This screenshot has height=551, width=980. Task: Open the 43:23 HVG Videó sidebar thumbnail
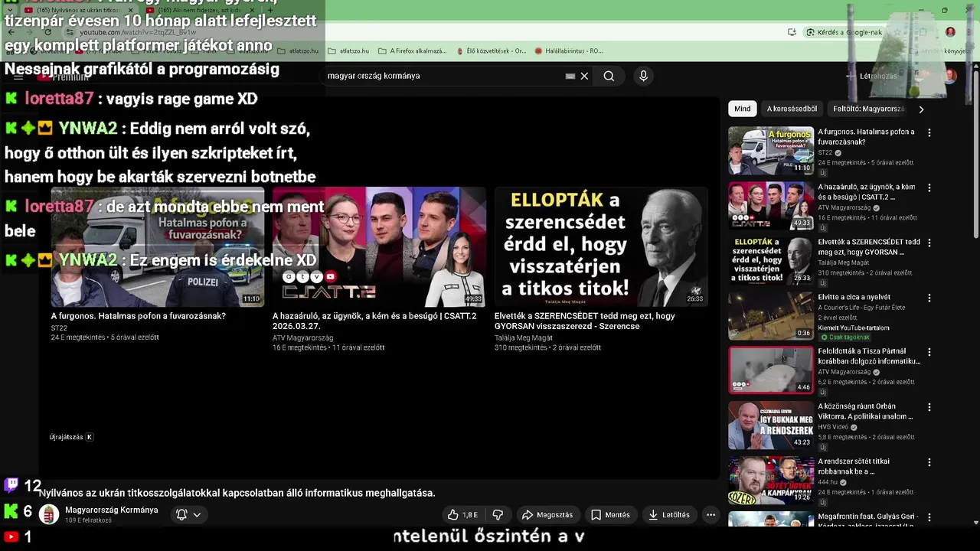click(x=771, y=425)
